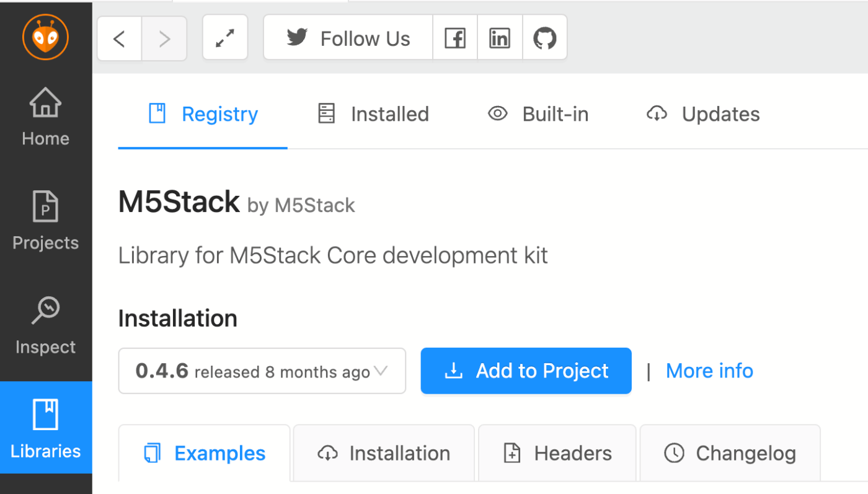Screen dimensions: 868x494
Task: Open the LinkedIn page icon
Action: (x=500, y=38)
